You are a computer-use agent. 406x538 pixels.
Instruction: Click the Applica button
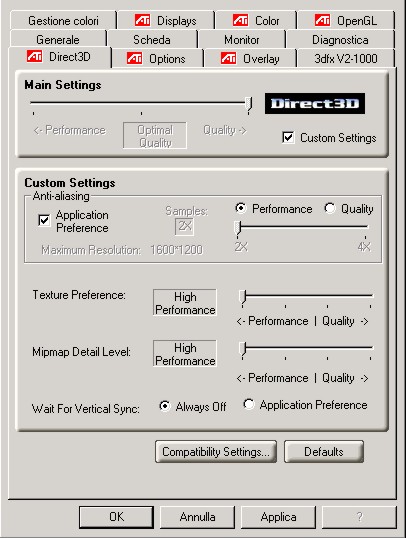tap(278, 517)
